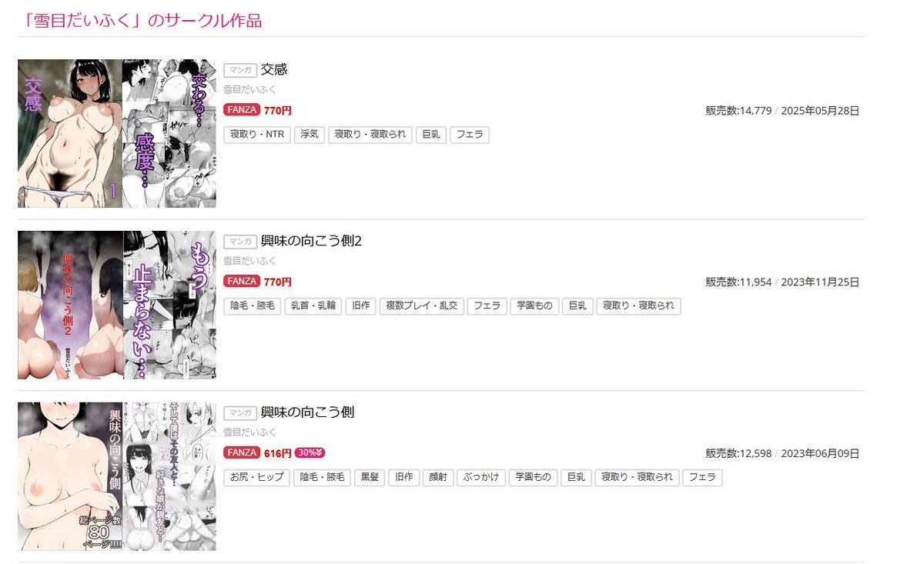The image size is (924, 564).
Task: Open the 交感 title link
Action: pyautogui.click(x=274, y=69)
